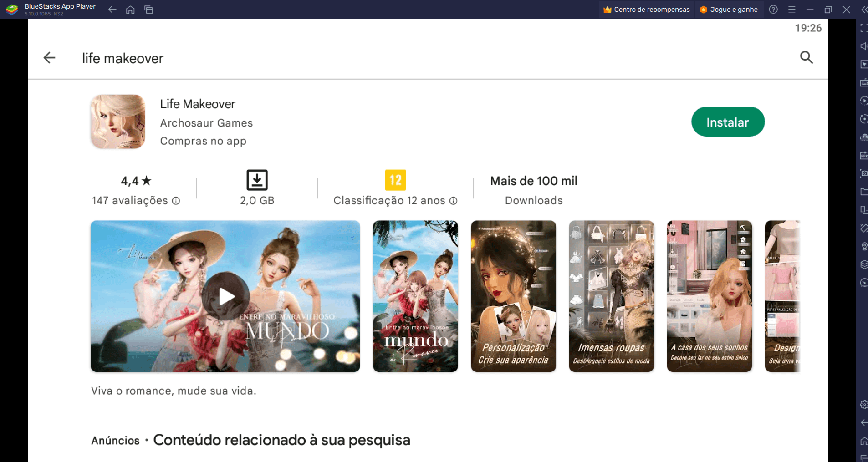Go back using the Play Store back arrow
This screenshot has height=462, width=868.
pyautogui.click(x=49, y=58)
